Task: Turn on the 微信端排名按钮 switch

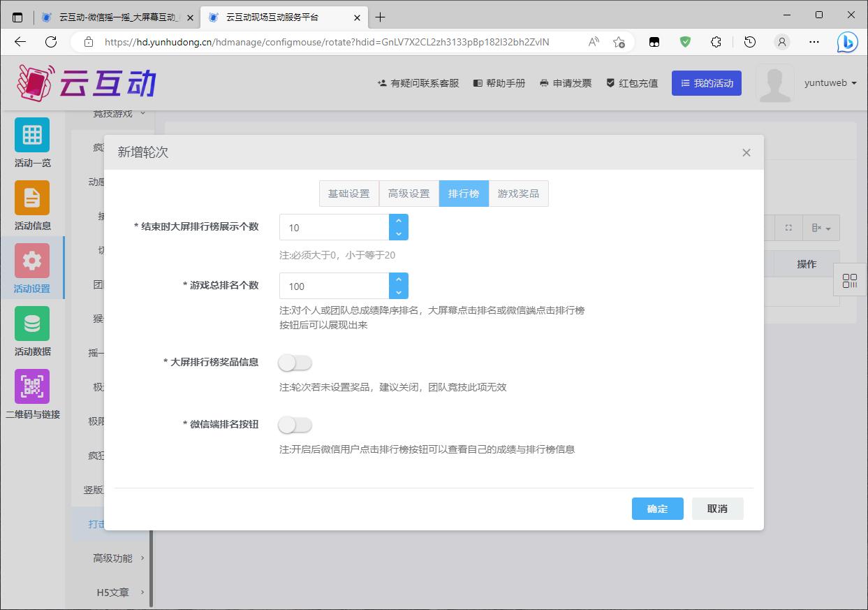Action: pyautogui.click(x=295, y=425)
